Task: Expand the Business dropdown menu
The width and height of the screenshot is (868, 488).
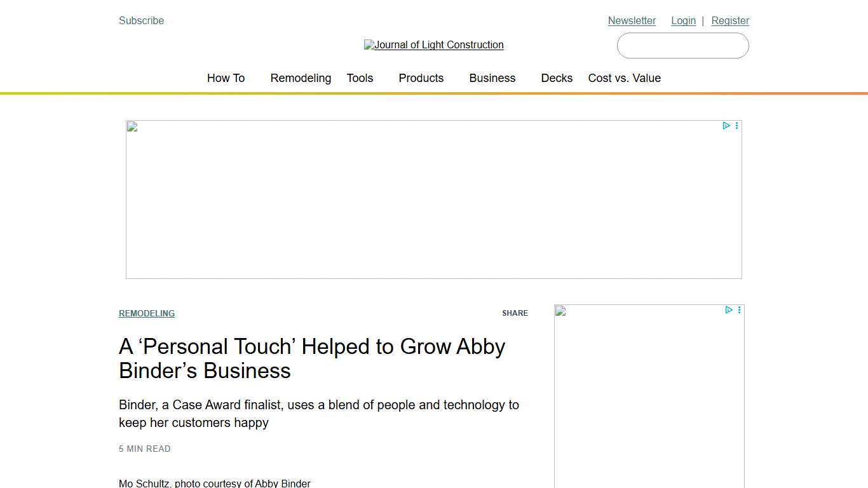Action: (x=492, y=78)
